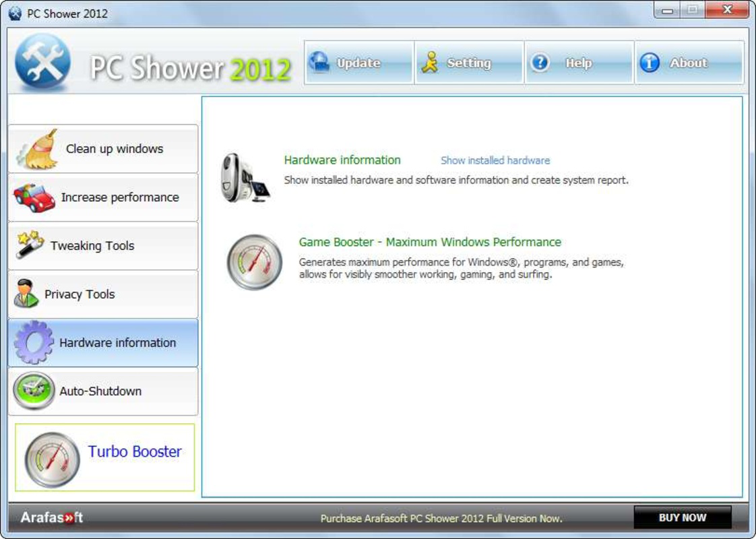Select Tweaking Tools in sidebar
Image resolution: width=756 pixels, height=539 pixels.
pyautogui.click(x=103, y=246)
